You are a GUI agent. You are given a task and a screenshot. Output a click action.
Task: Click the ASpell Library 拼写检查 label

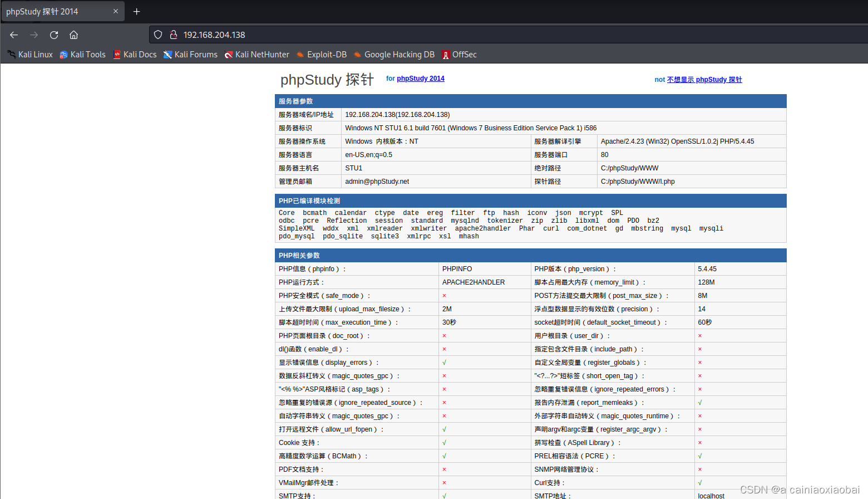click(x=578, y=443)
